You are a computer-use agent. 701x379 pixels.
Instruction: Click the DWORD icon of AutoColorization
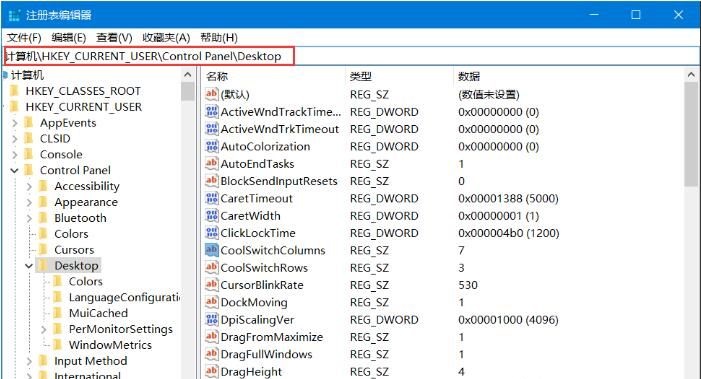[211, 146]
